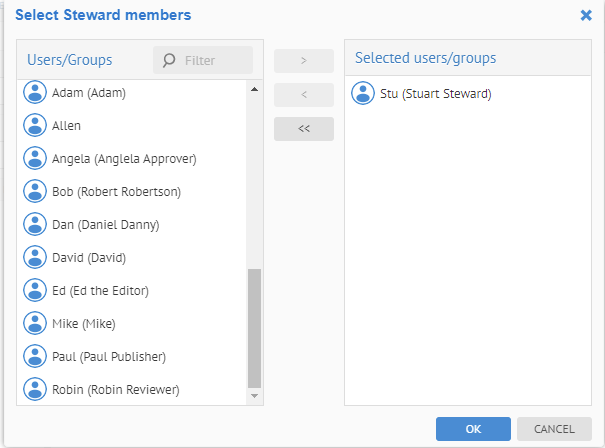The width and height of the screenshot is (605, 448).
Task: Click the scrollbar down arrow in users list
Action: [x=254, y=396]
